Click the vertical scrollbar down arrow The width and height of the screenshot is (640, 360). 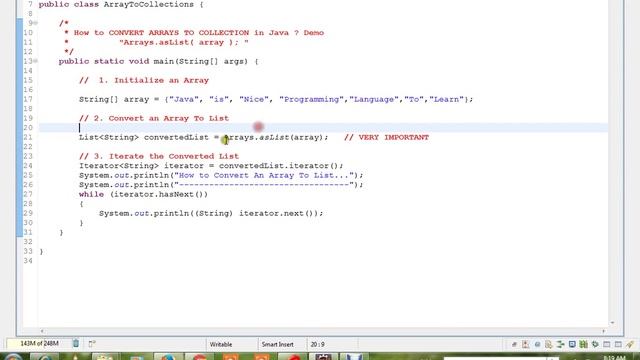612,323
